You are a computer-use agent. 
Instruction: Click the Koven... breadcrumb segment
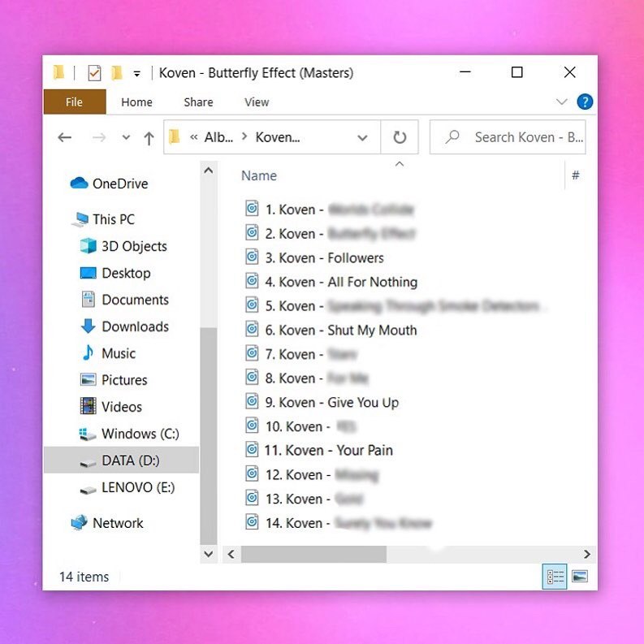[x=278, y=137]
